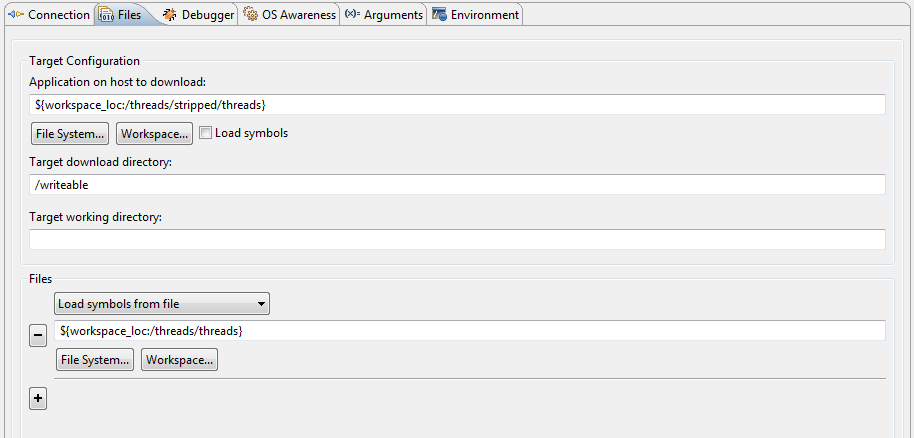The width and height of the screenshot is (914, 438).
Task: Click File System button under application path
Action: [x=70, y=134]
